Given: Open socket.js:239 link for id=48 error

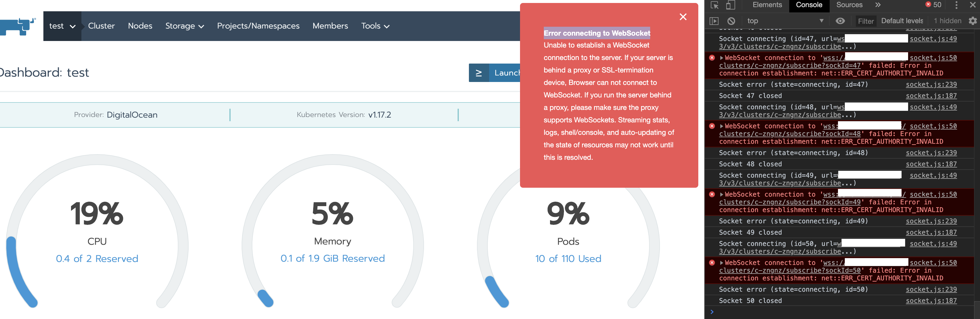Looking at the screenshot, I should point(931,153).
